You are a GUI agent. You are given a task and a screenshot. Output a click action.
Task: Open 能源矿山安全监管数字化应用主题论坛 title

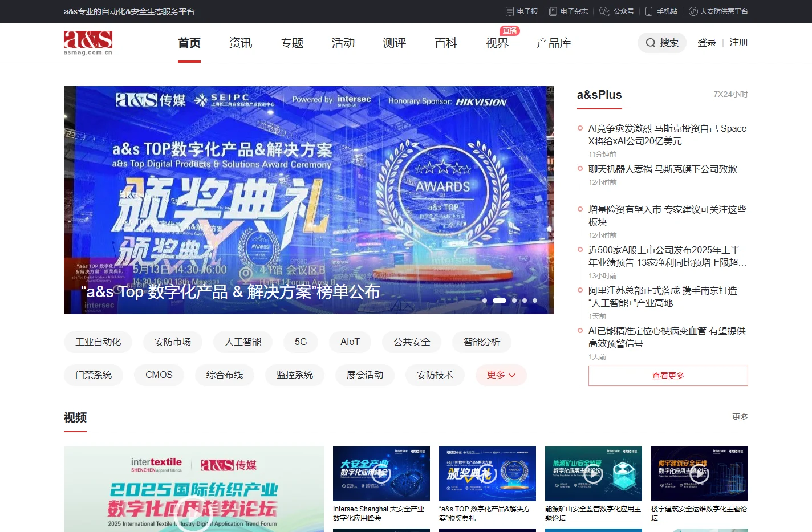coord(593,514)
